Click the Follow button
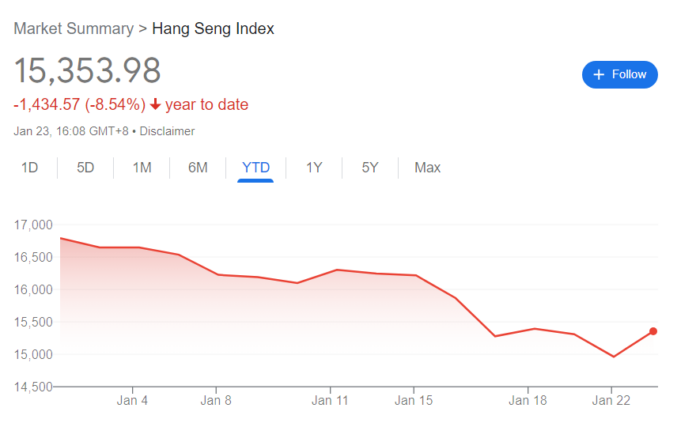This screenshot has height=423, width=696. point(619,74)
